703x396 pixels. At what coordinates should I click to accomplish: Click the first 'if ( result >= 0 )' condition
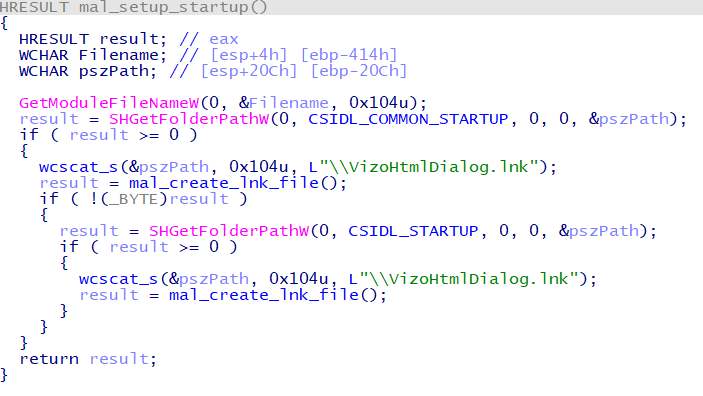point(108,135)
